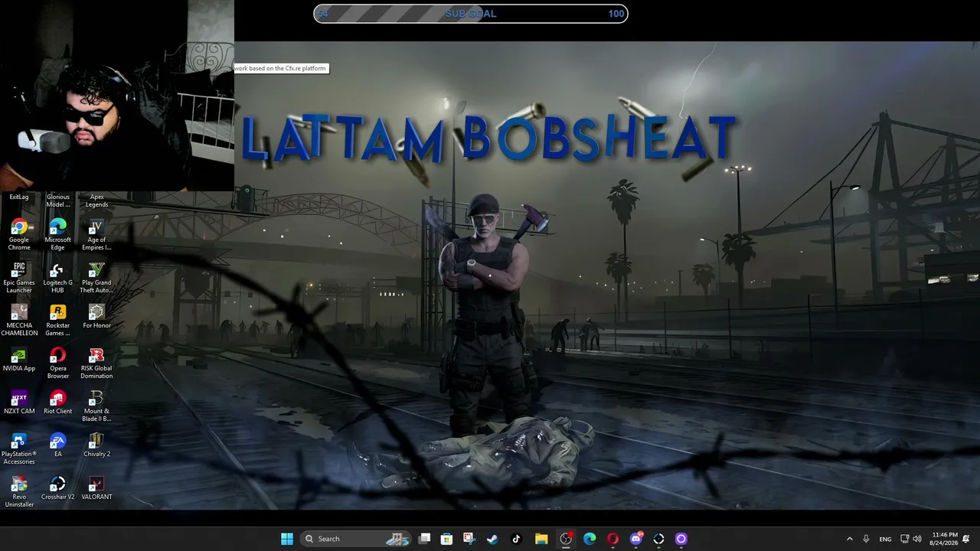This screenshot has width=980, height=551.
Task: Open the Windows Start menu
Action: (287, 539)
